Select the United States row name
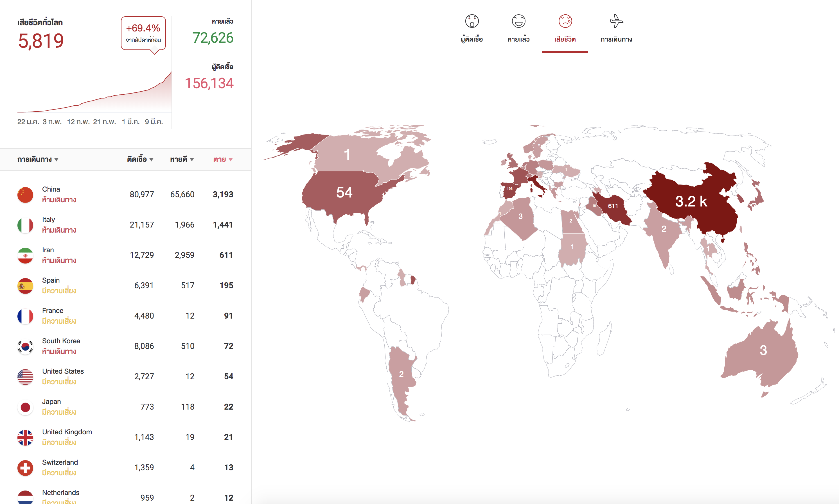 63,371
